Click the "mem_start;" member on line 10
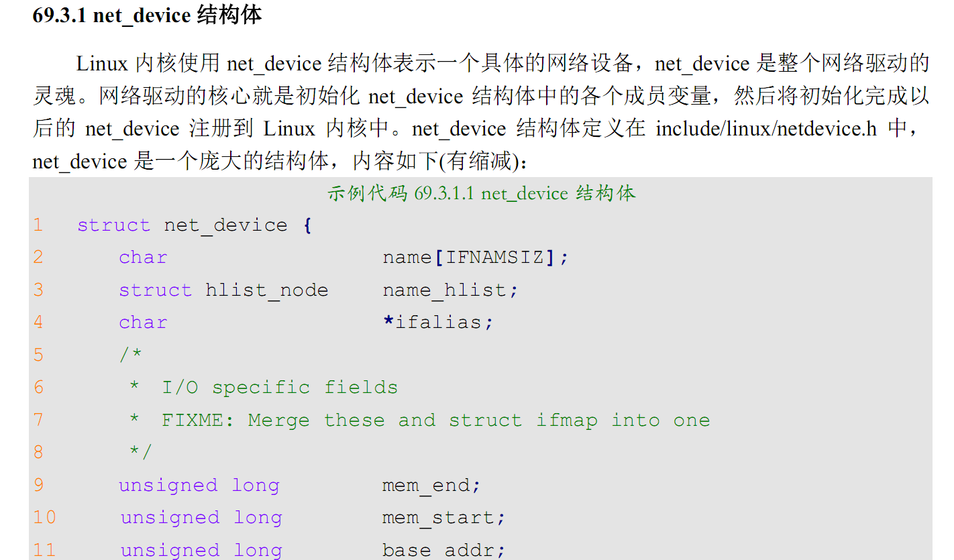Viewport: 954px width, 560px height. (443, 518)
